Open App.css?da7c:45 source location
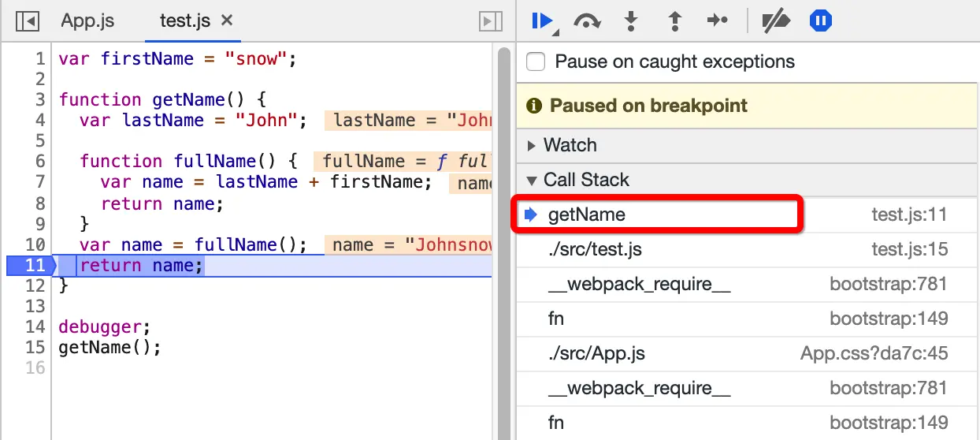The image size is (980, 440). [874, 353]
